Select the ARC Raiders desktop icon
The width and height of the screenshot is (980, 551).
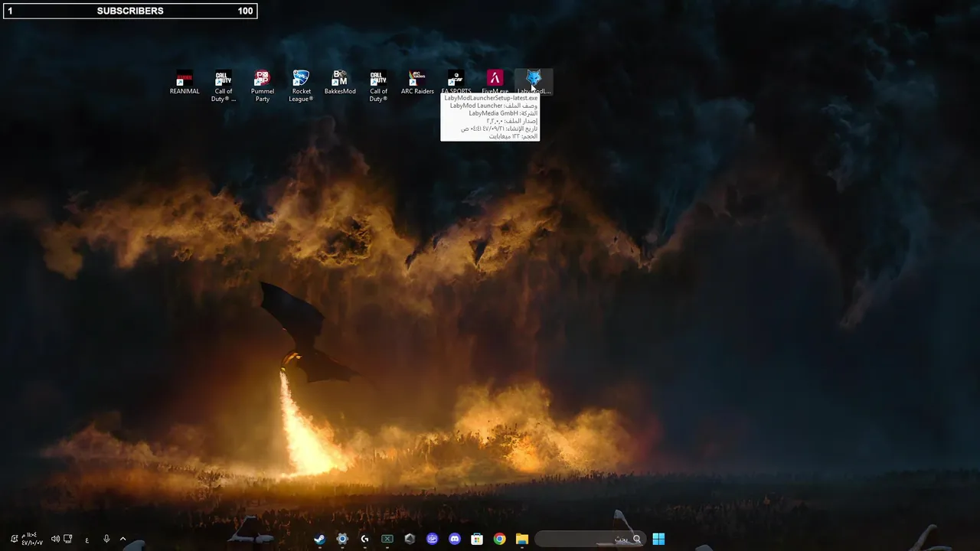tap(417, 82)
